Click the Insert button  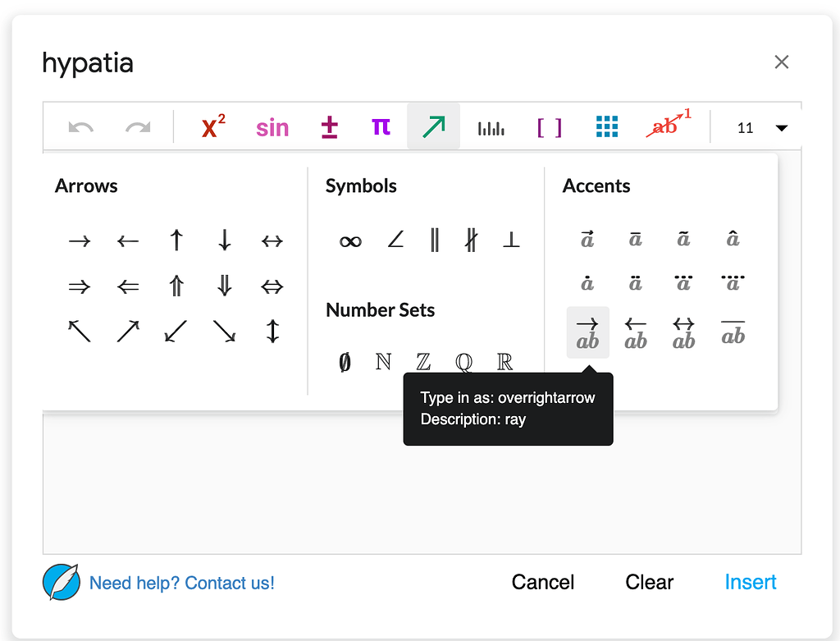coord(751,582)
